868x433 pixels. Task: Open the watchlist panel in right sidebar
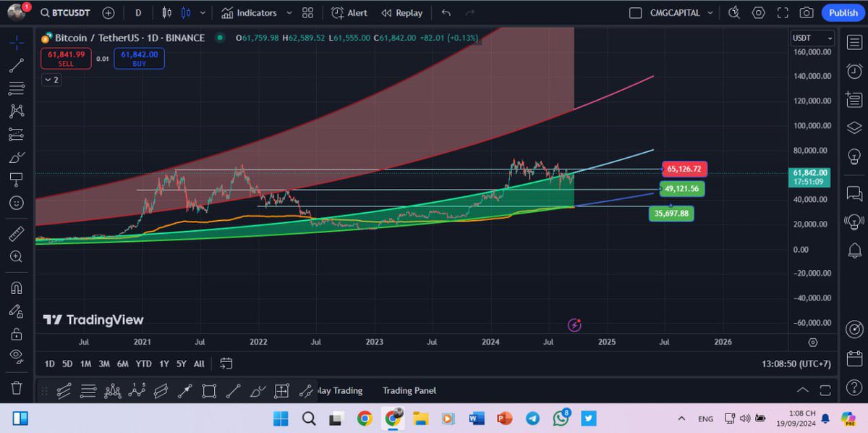coord(854,42)
